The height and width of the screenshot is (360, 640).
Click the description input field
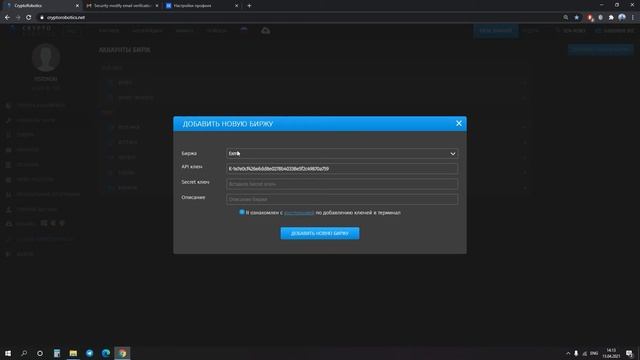click(x=342, y=199)
